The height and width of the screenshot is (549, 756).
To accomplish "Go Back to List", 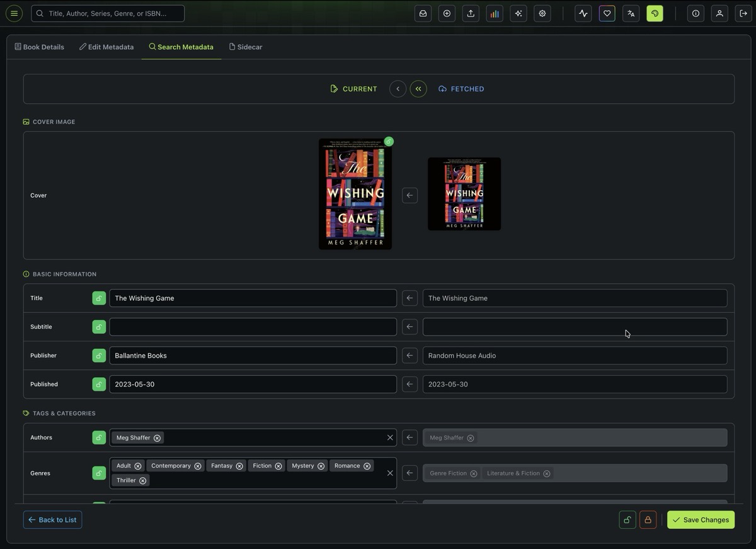I will click(x=52, y=519).
